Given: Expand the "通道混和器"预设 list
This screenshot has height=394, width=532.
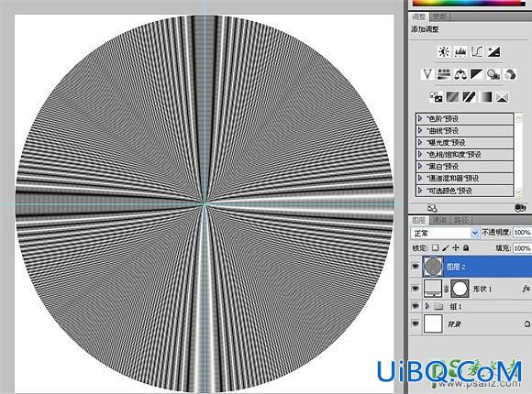Looking at the screenshot, I should coord(420,178).
